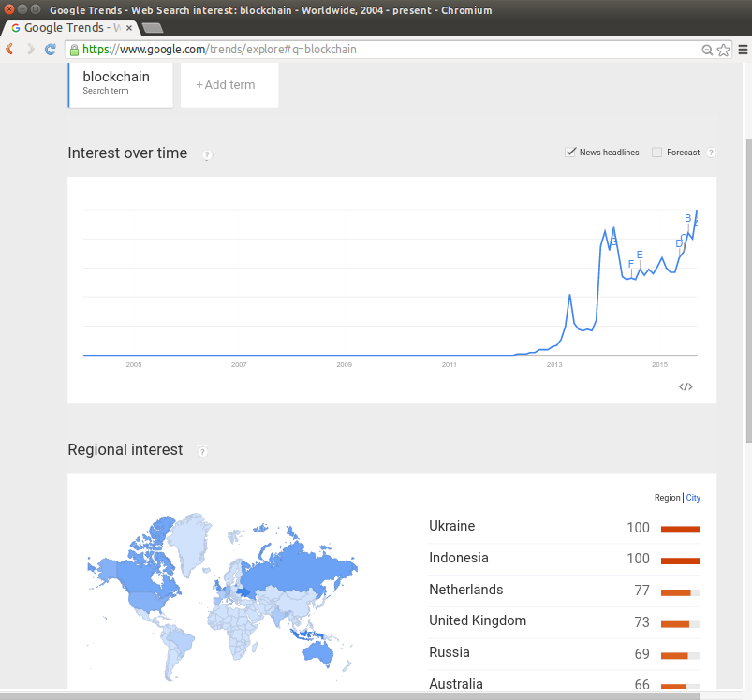Click news headline marker E on chart

640,255
